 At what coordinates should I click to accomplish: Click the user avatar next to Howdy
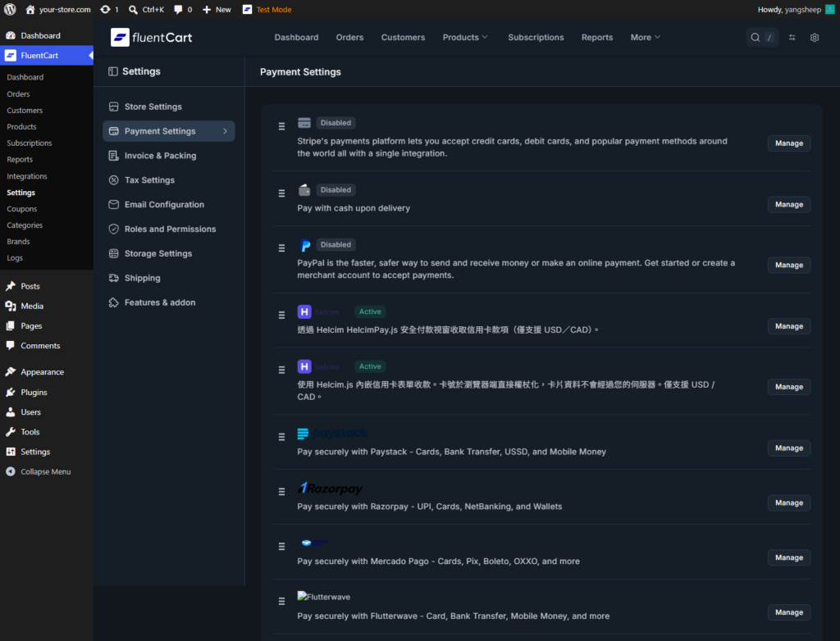pos(830,10)
